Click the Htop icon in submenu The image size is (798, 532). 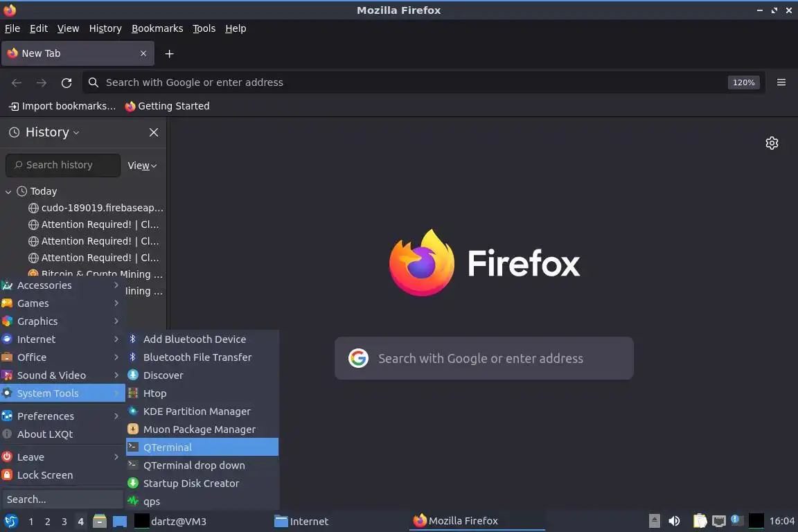[x=133, y=393]
